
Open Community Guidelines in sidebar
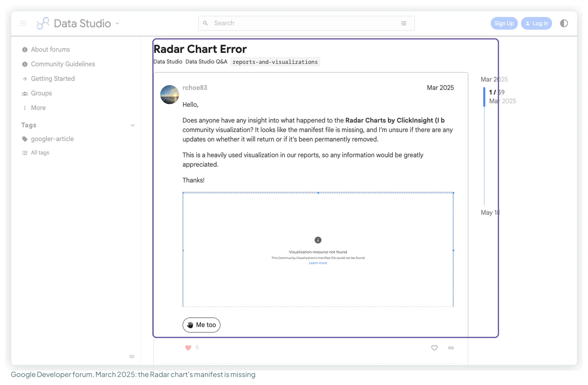(x=59, y=64)
